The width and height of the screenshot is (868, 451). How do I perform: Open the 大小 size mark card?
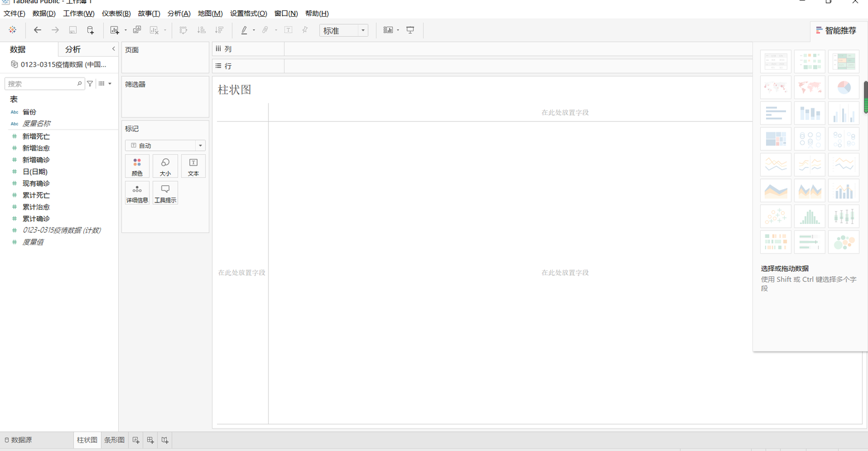[x=165, y=166]
